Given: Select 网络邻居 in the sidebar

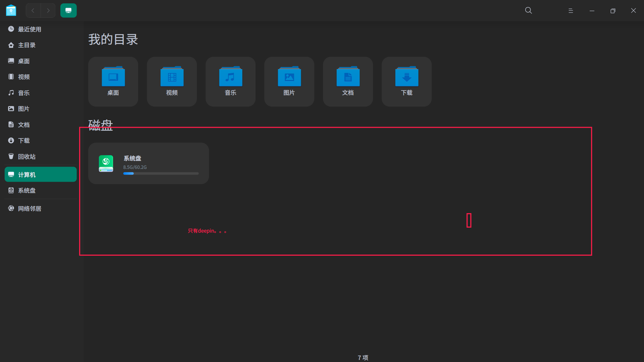Looking at the screenshot, I should tap(30, 208).
